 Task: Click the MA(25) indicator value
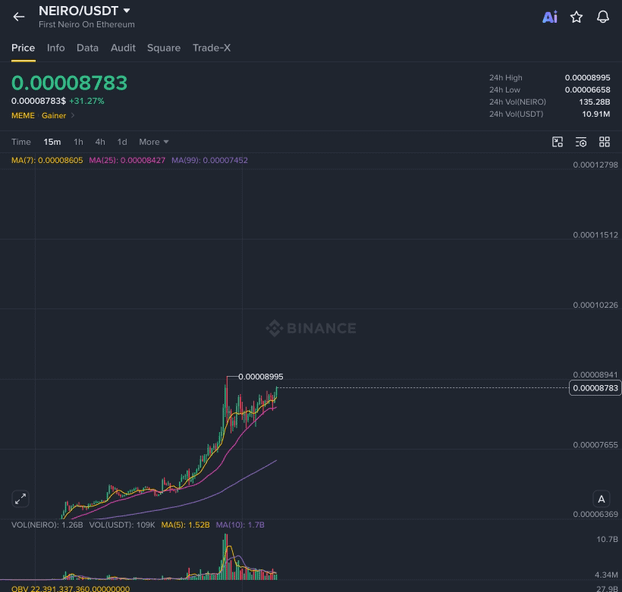pyautogui.click(x=127, y=160)
